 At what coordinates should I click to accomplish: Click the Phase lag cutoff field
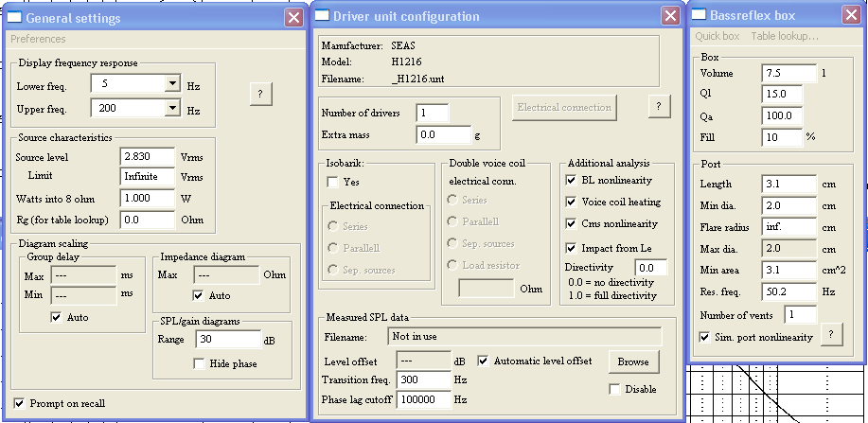423,399
